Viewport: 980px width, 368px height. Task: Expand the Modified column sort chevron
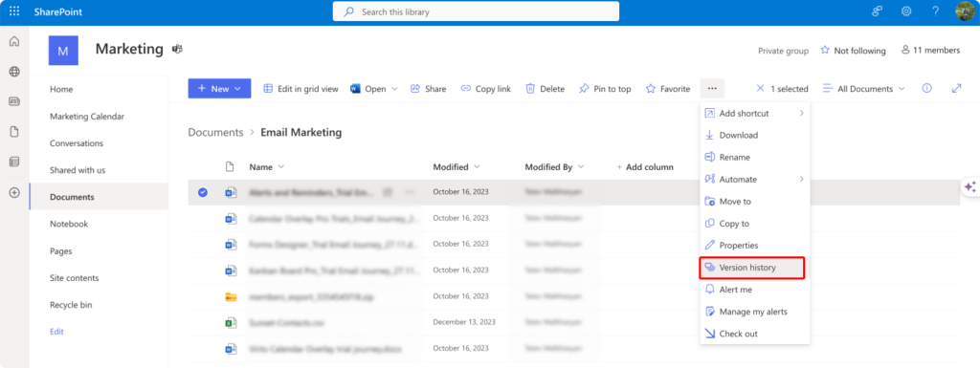pyautogui.click(x=478, y=167)
